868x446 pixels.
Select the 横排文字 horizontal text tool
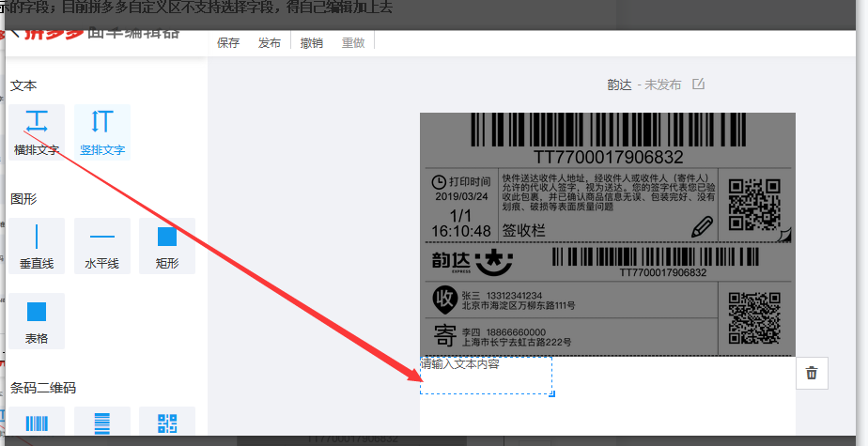pyautogui.click(x=37, y=132)
